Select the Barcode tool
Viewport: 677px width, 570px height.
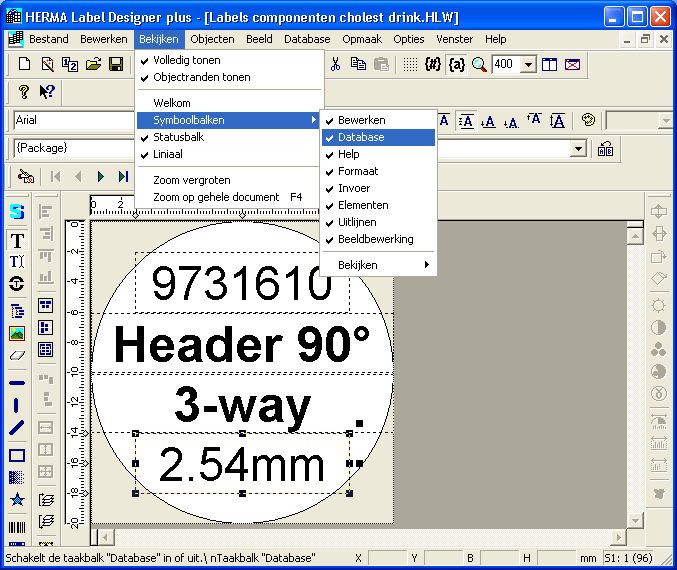click(x=17, y=527)
